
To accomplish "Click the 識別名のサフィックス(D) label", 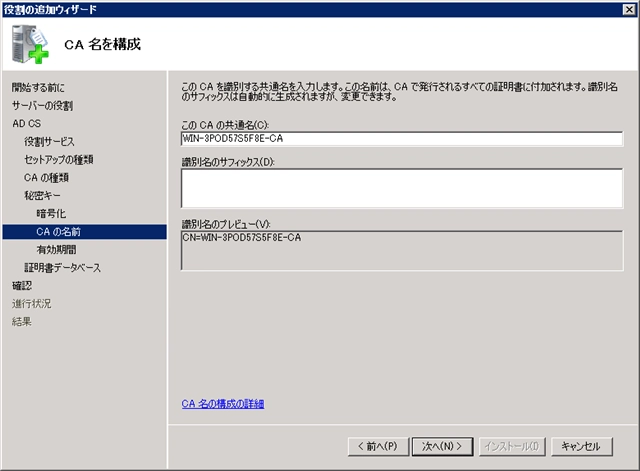I will tap(228, 162).
